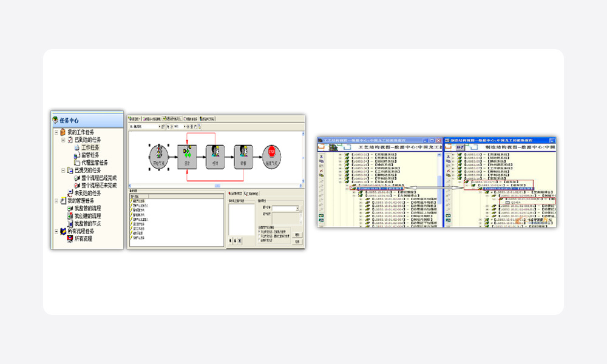Click the highlighted selected row in 工艺结构视图 window

380,189
